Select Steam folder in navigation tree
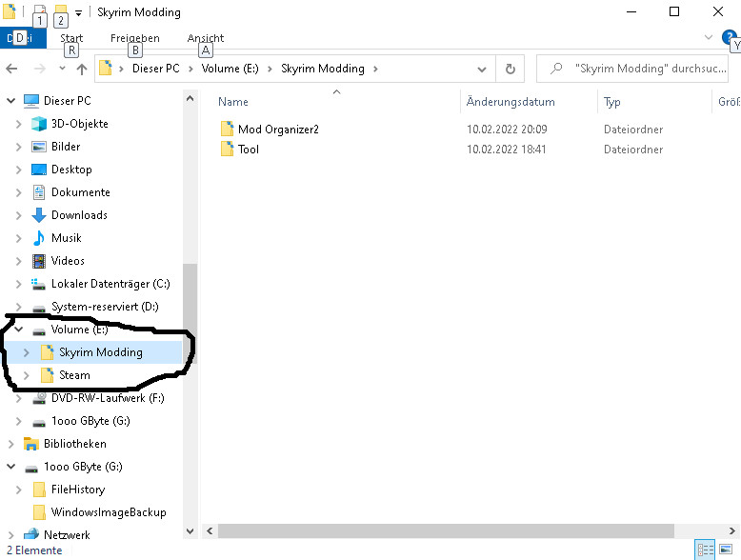Viewport: 741px width, 560px height. click(x=74, y=375)
